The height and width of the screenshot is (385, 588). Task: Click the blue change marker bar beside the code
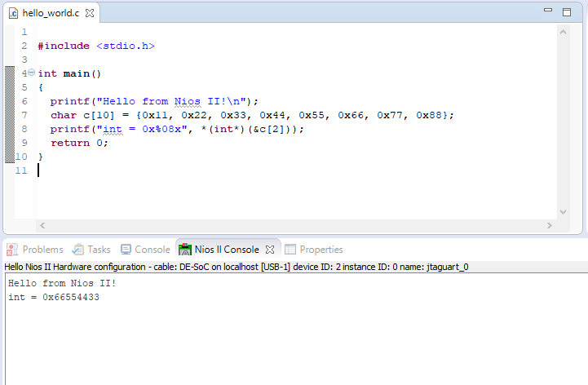point(10,115)
